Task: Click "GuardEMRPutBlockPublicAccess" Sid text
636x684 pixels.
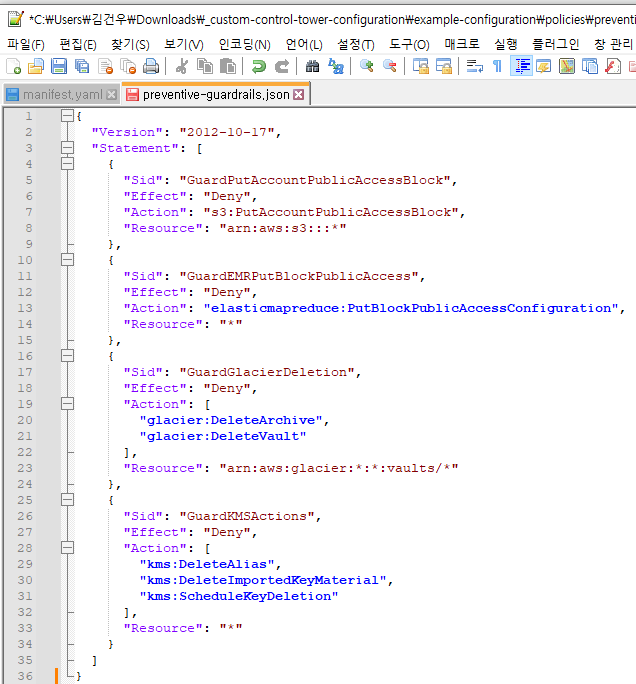Action: (299, 276)
